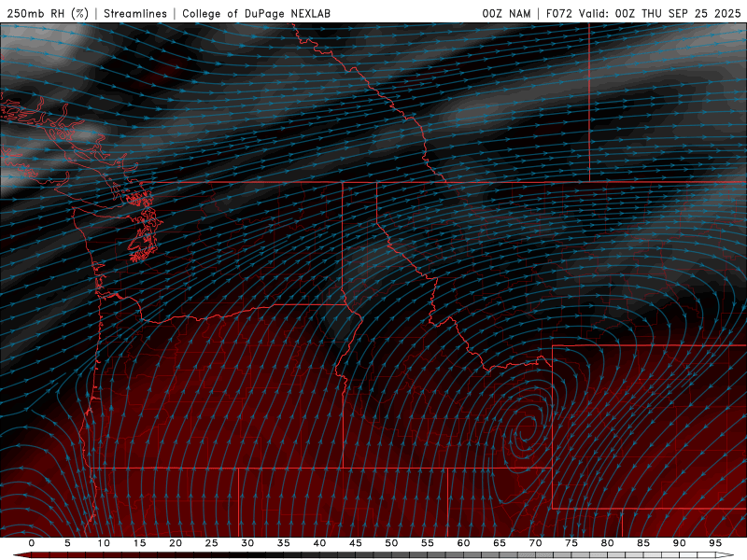Image resolution: width=747 pixels, height=560 pixels.
Task: Click the 'Streamlines' header label
Action: point(135,13)
